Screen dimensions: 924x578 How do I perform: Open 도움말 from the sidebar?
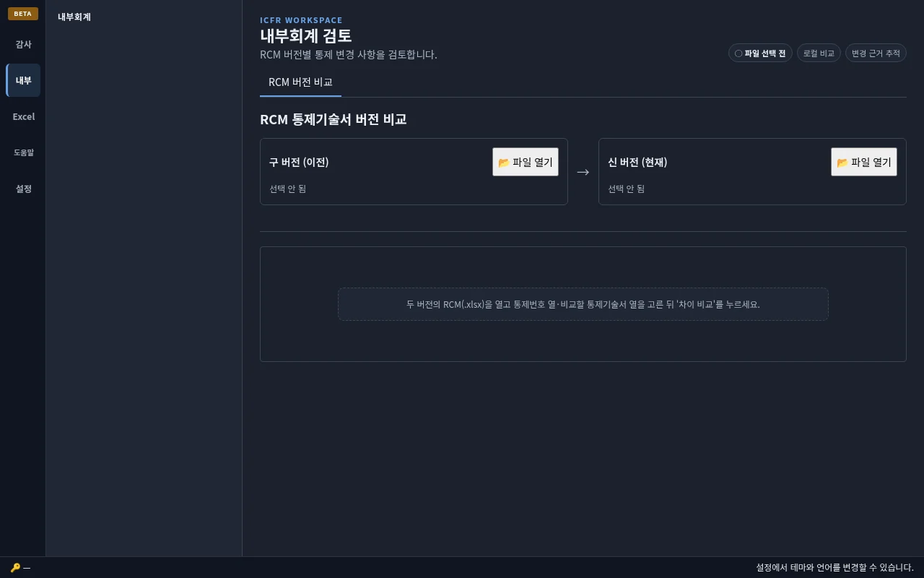[23, 152]
